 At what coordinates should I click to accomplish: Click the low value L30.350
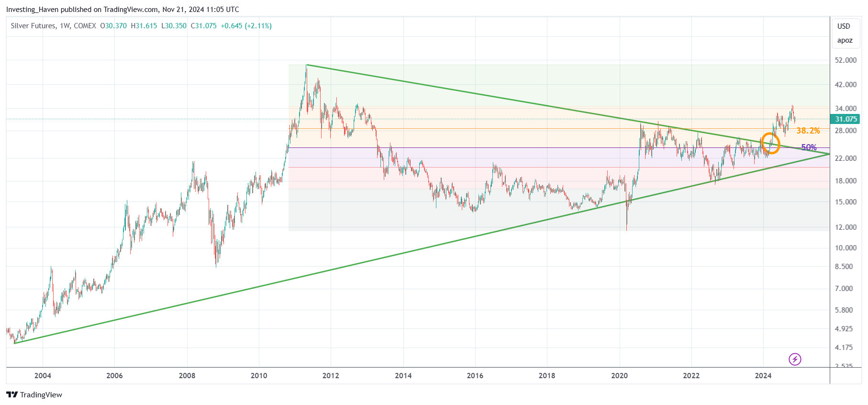click(174, 26)
